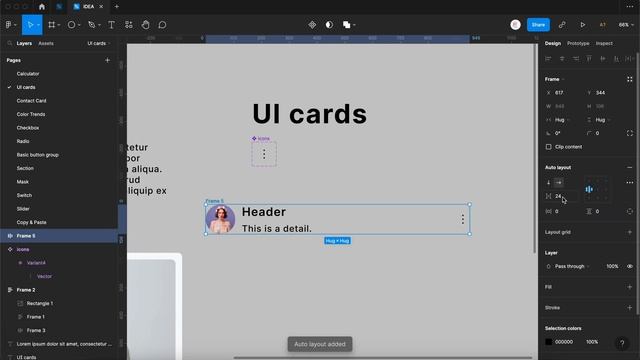
Task: Click the Align top icon
Action: tap(589, 59)
